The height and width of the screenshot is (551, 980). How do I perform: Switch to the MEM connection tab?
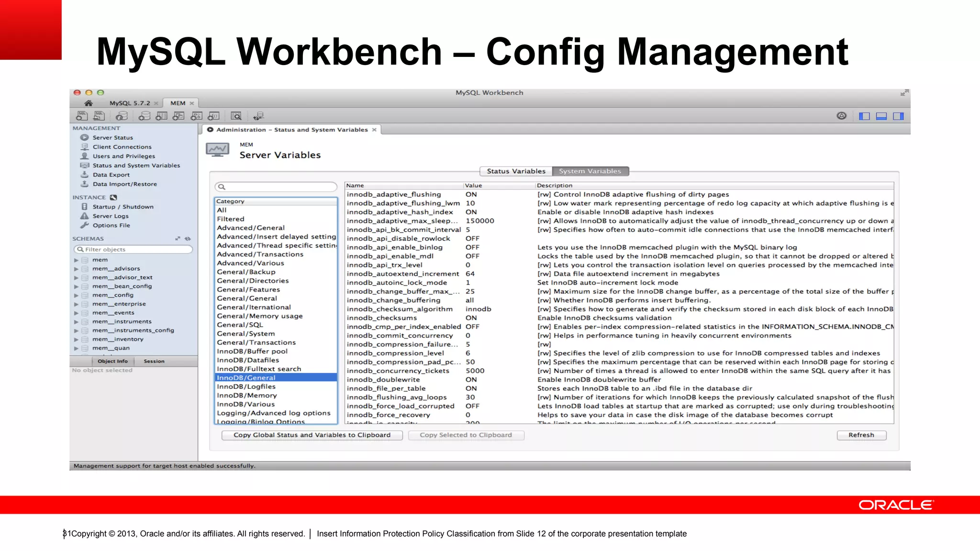coord(178,103)
